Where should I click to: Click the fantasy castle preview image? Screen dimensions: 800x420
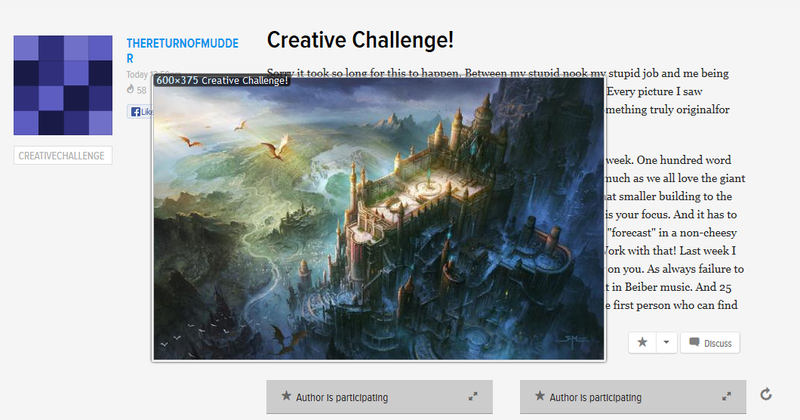pyautogui.click(x=379, y=218)
